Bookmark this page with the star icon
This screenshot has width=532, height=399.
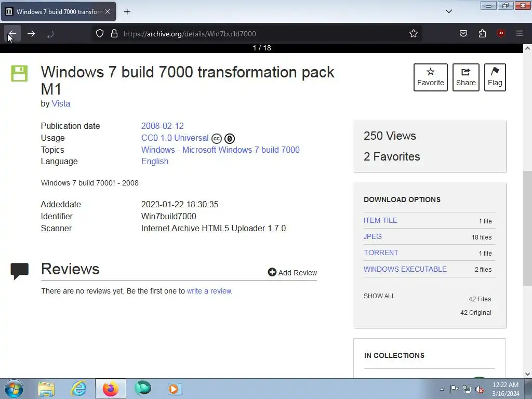point(413,34)
